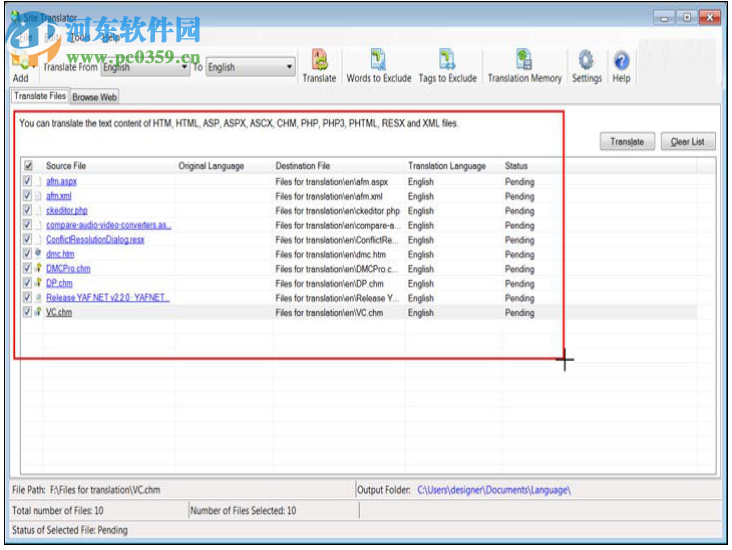Click the Help question mark icon
The image size is (732, 550).
coord(621,66)
